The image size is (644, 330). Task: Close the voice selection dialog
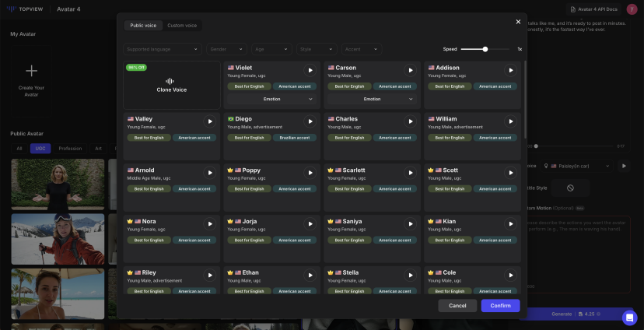point(518,22)
